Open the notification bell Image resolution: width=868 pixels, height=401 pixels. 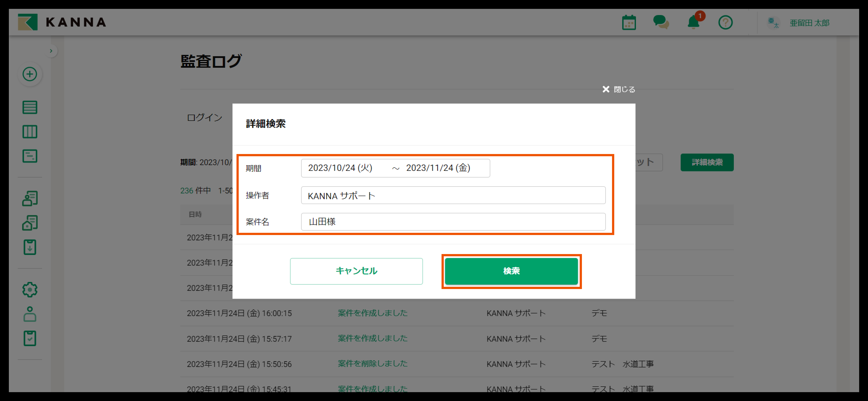pyautogui.click(x=694, y=23)
